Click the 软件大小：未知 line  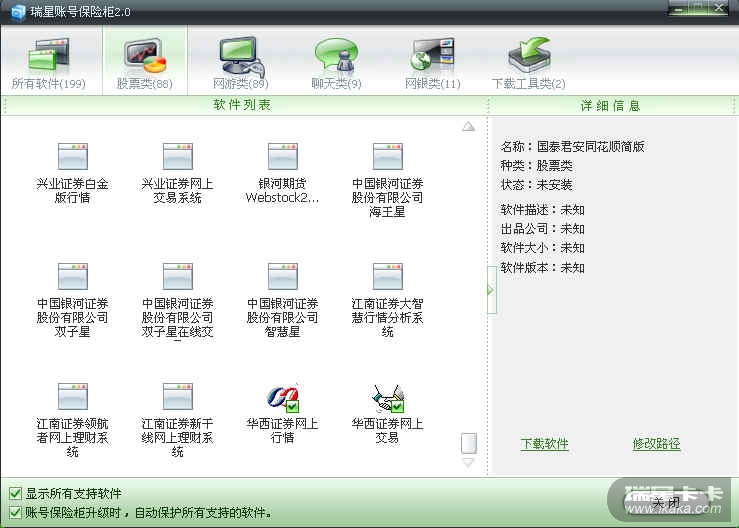pyautogui.click(x=542, y=248)
